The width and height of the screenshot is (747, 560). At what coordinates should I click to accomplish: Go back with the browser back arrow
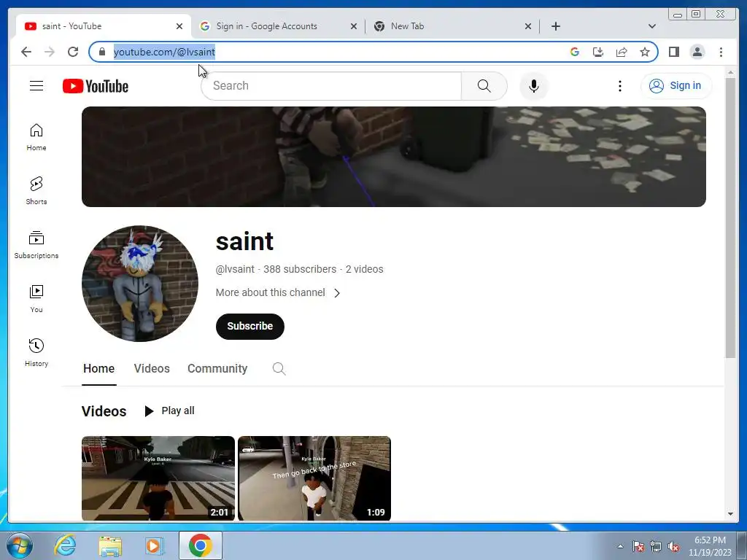pyautogui.click(x=26, y=52)
